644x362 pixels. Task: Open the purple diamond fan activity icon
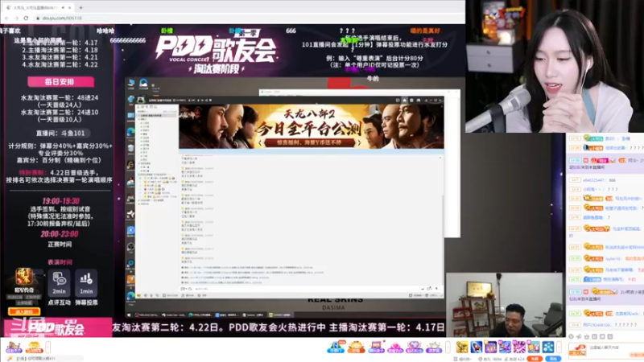(415, 348)
